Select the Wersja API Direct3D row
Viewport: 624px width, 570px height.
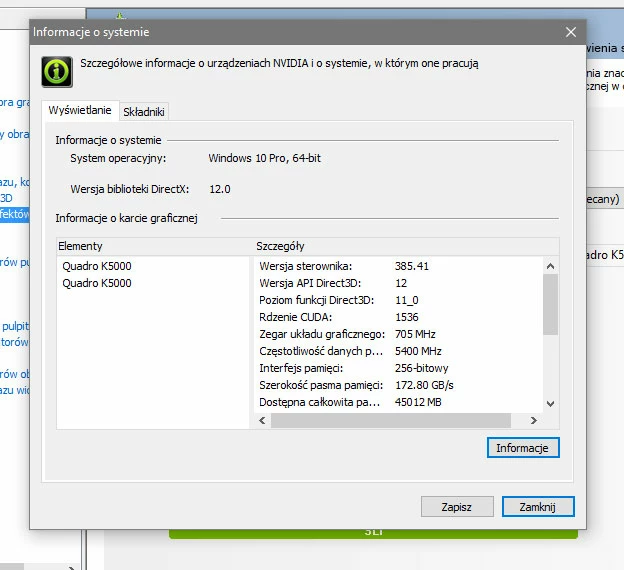tap(398, 283)
